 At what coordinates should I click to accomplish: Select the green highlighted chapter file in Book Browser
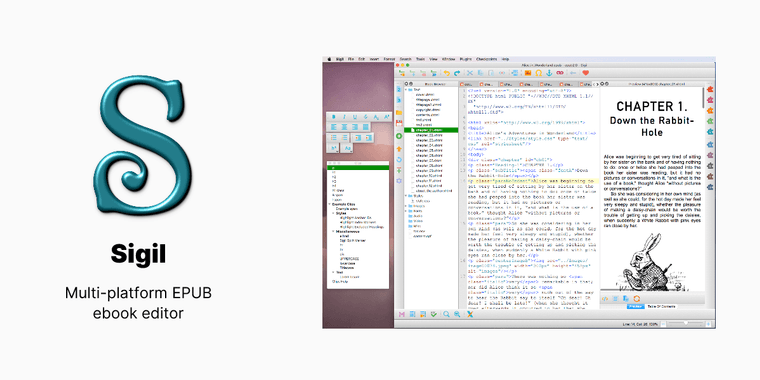click(x=431, y=130)
